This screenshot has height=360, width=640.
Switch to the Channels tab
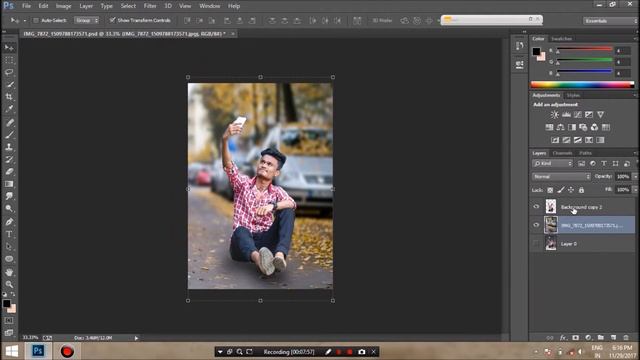562,153
